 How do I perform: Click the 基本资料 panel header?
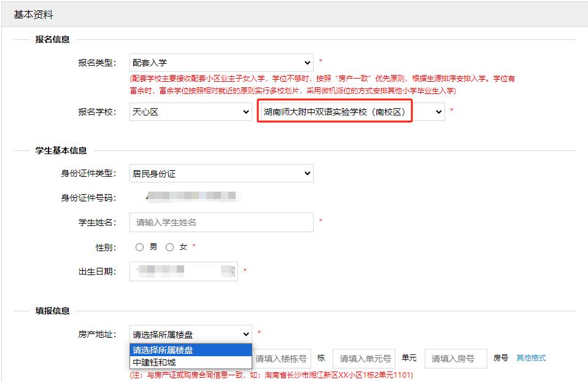click(x=33, y=14)
